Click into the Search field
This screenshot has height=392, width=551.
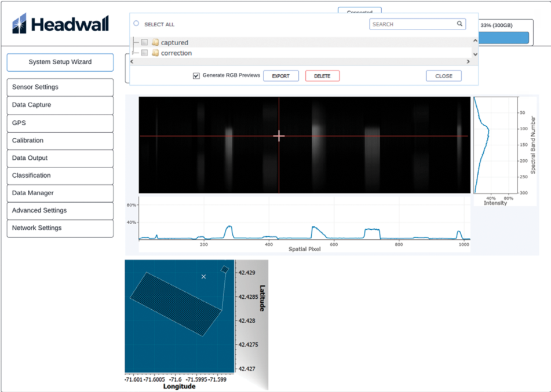click(x=411, y=24)
